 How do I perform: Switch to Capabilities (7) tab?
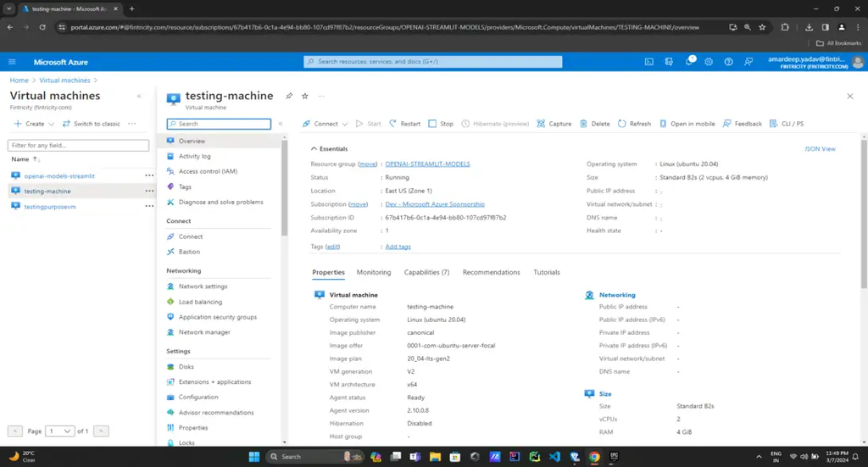pyautogui.click(x=427, y=272)
